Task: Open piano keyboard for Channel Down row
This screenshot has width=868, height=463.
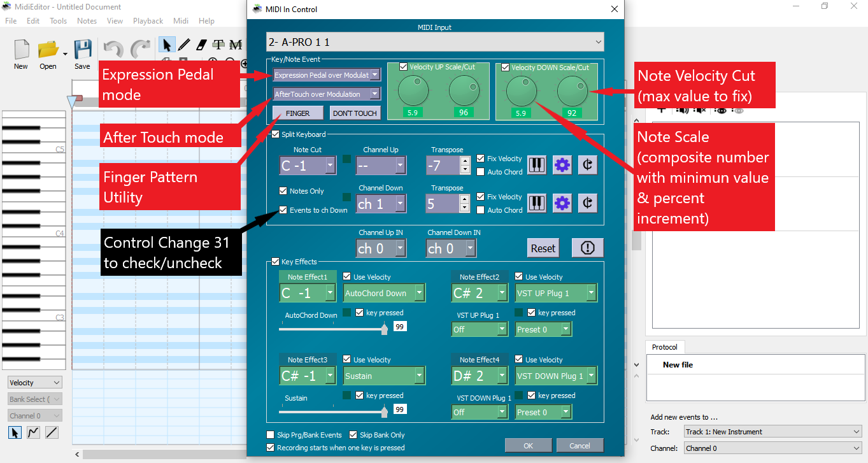Action: click(537, 203)
